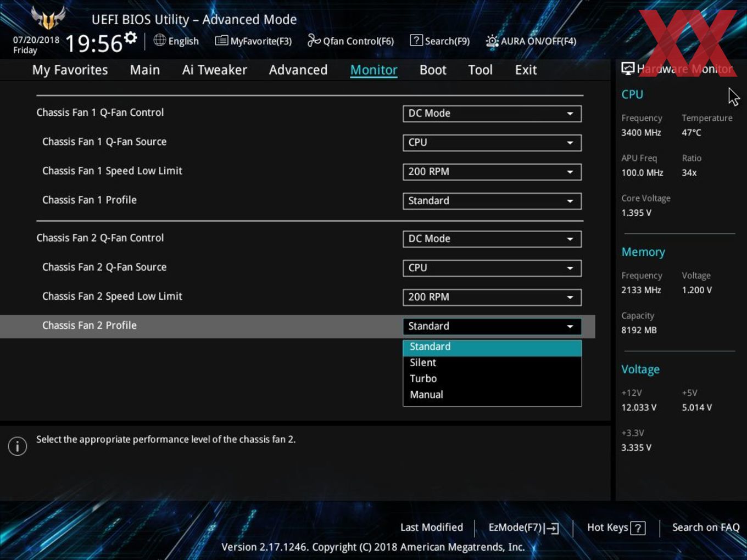Click CPU frequency value 3400 MHz
Image resolution: width=747 pixels, height=560 pixels.
(x=641, y=133)
